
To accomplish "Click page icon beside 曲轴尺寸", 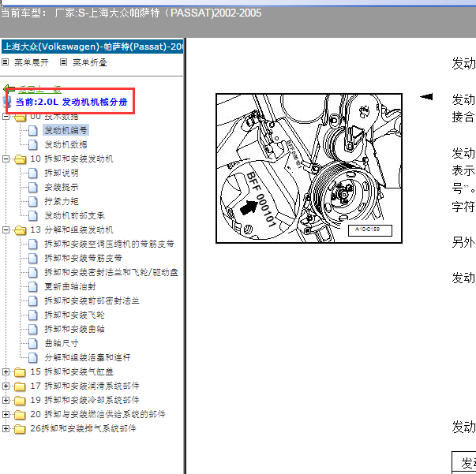I will pyautogui.click(x=33, y=344).
